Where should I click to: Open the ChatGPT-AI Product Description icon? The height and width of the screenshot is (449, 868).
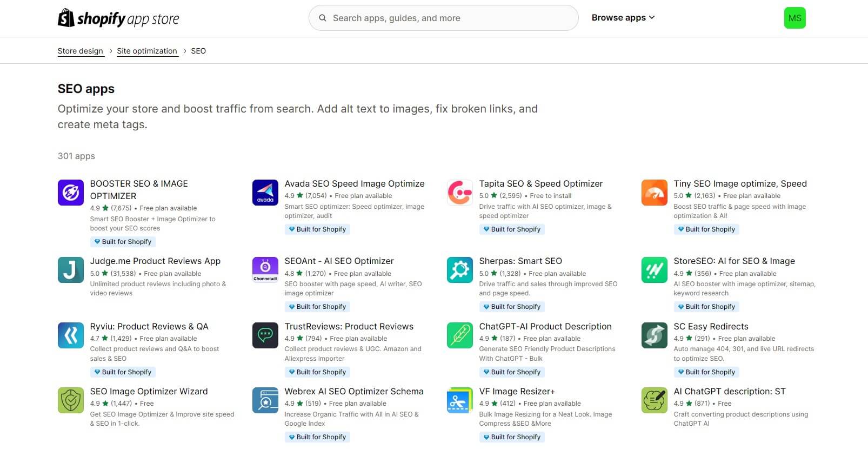(x=460, y=335)
